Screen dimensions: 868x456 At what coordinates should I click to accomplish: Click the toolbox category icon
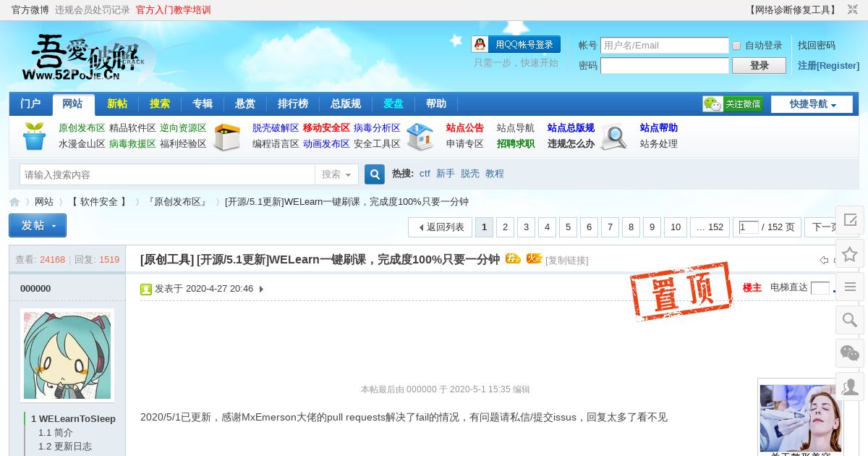[x=226, y=137]
